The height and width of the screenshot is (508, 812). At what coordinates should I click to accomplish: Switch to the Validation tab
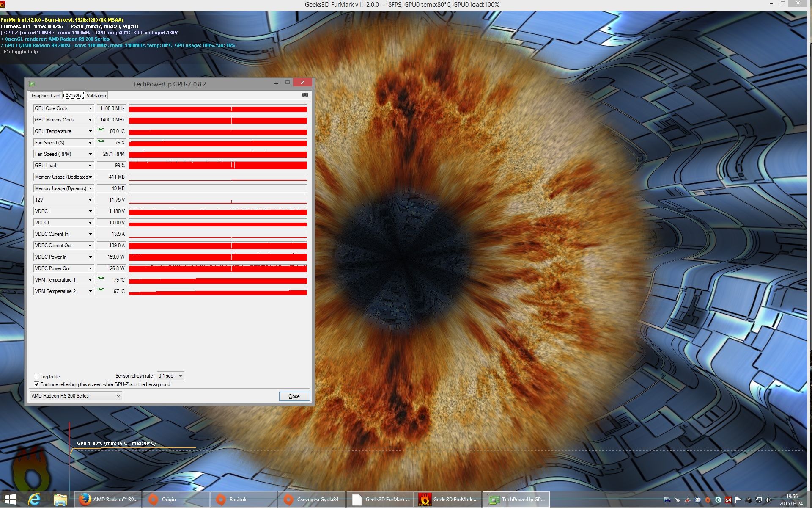[x=96, y=96]
